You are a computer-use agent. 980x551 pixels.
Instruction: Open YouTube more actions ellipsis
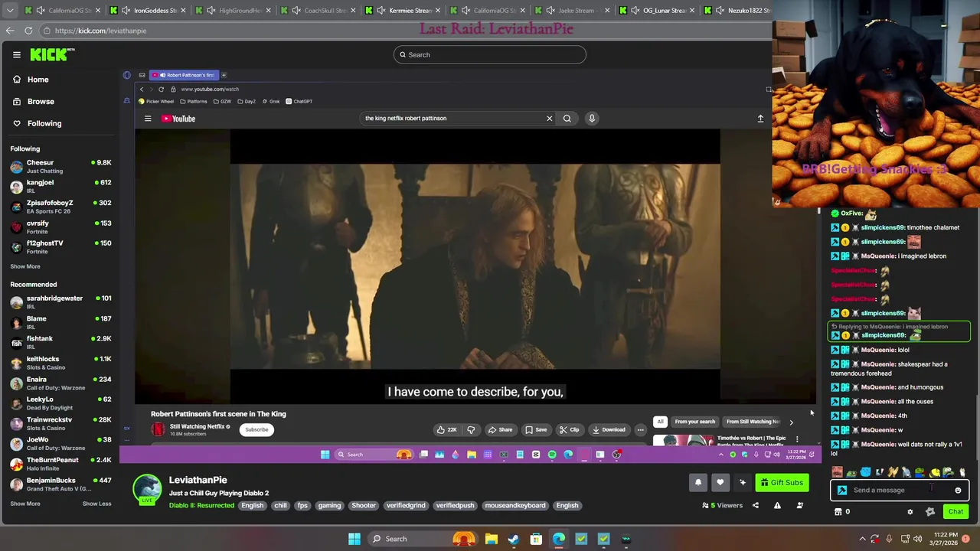pos(640,429)
